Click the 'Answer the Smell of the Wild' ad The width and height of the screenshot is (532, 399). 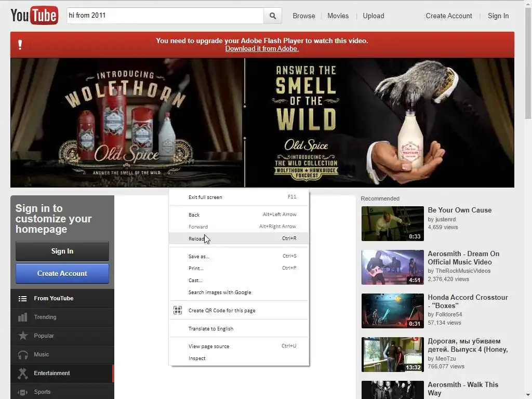coord(380,123)
